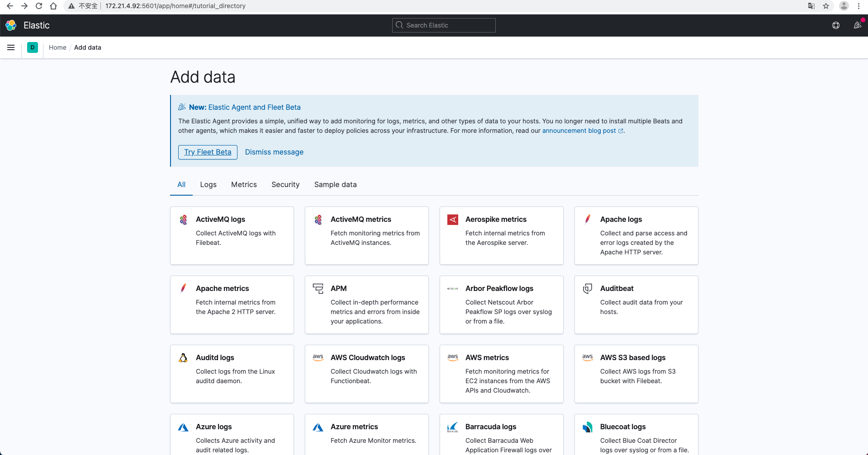Click the Azure logs icon
Image resolution: width=868 pixels, height=455 pixels.
click(183, 427)
